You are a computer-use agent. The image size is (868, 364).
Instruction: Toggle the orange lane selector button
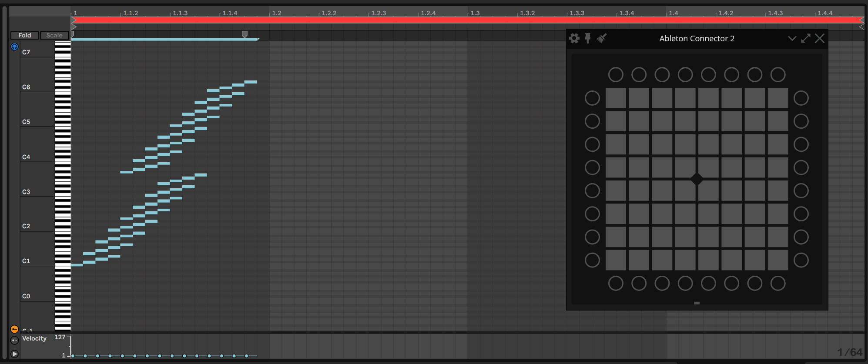pos(14,329)
